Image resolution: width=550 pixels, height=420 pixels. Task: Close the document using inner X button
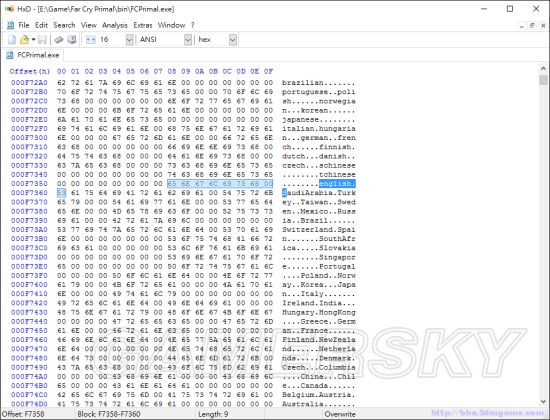coord(543,25)
